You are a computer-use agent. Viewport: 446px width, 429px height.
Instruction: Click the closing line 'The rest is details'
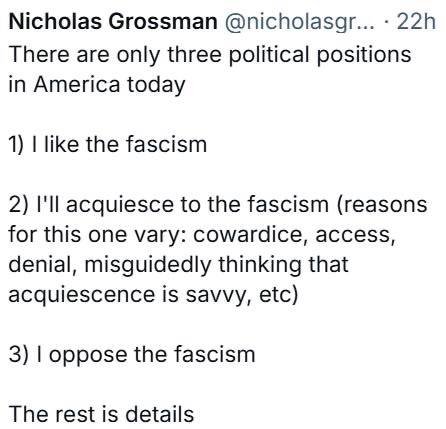(101, 414)
